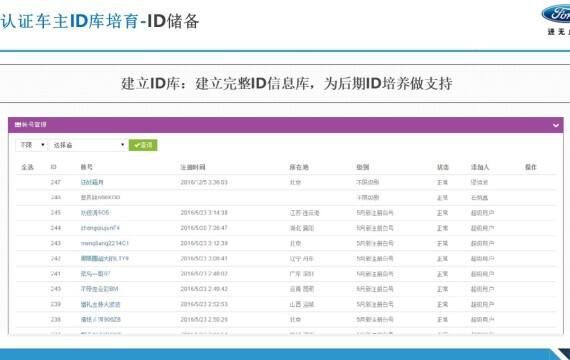Screen dimensions: 570x360
Task: Click the green query button with checkmark
Action: point(143,145)
